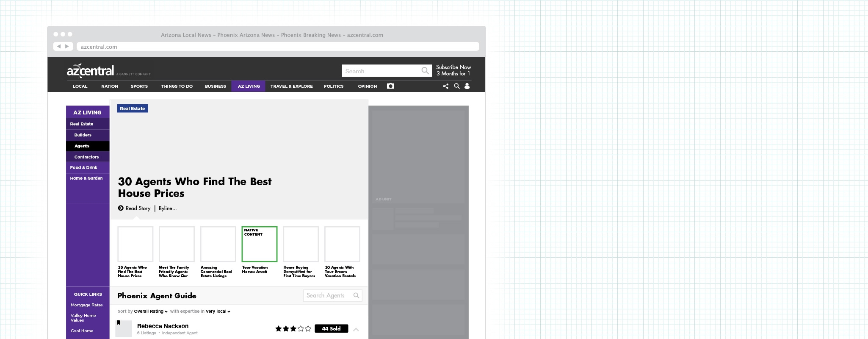Click Rebecca Nackson agent name
Viewport: 868px width, 339px height.
[163, 326]
